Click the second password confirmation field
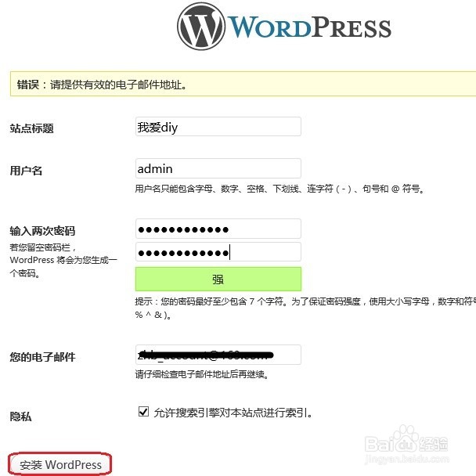Viewport: 476px width, 476px height. point(218,252)
